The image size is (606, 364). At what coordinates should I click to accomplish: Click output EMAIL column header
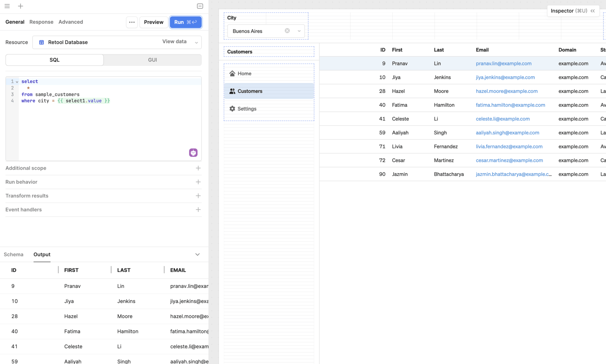click(178, 270)
